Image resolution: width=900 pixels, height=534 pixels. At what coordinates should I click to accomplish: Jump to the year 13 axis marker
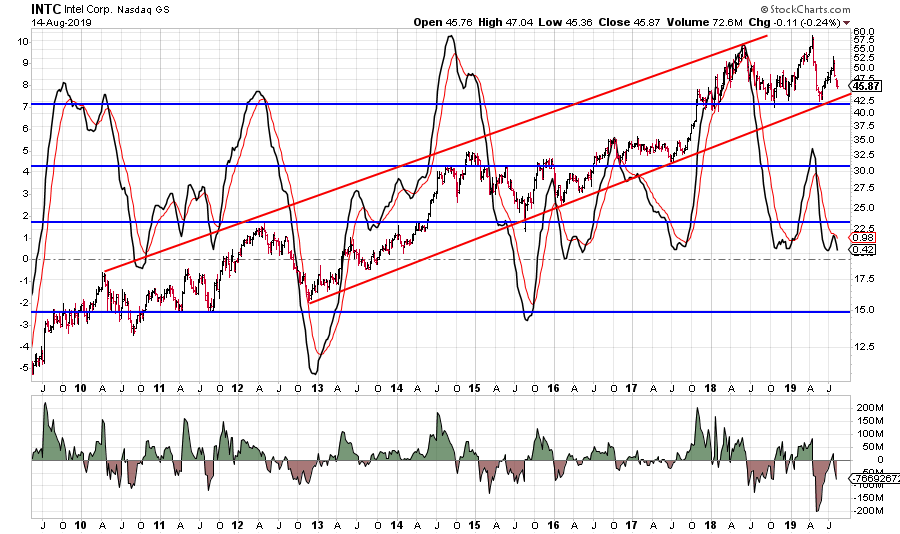pos(318,387)
